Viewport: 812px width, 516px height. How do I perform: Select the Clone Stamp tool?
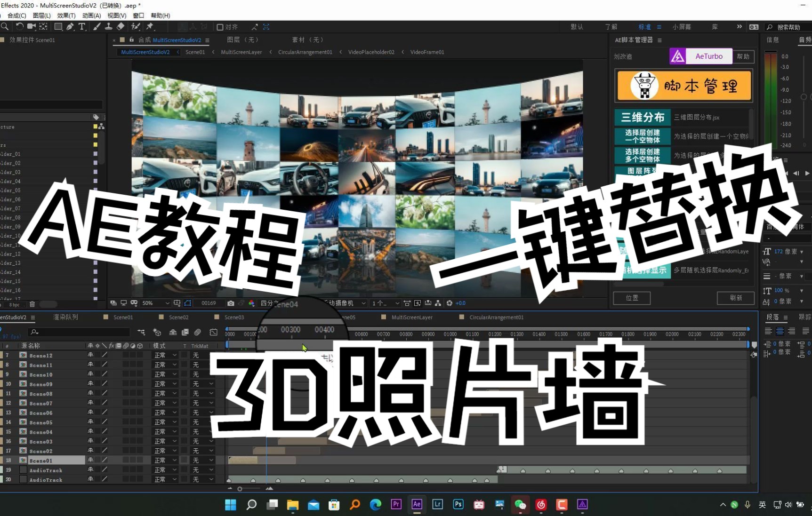108,27
